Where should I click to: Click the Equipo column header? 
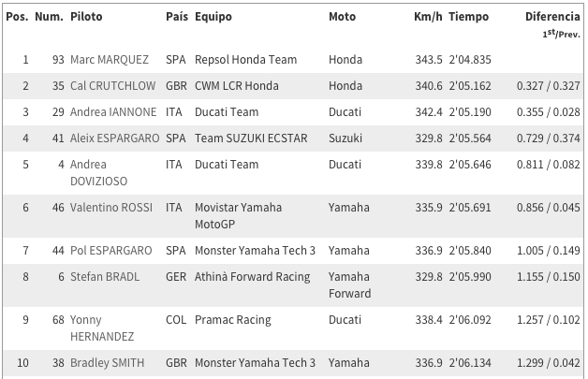pos(213,17)
